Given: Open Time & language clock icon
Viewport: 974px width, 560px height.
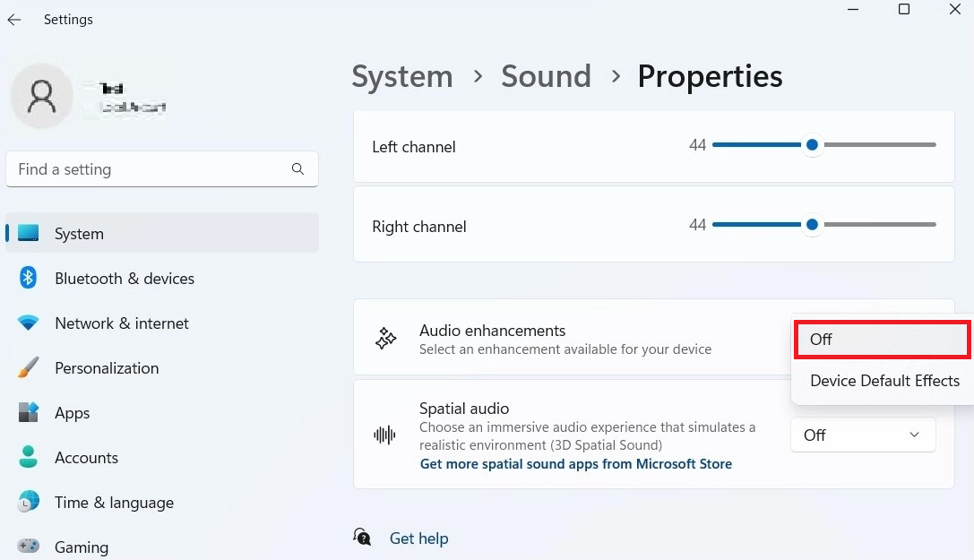Looking at the screenshot, I should coord(28,502).
